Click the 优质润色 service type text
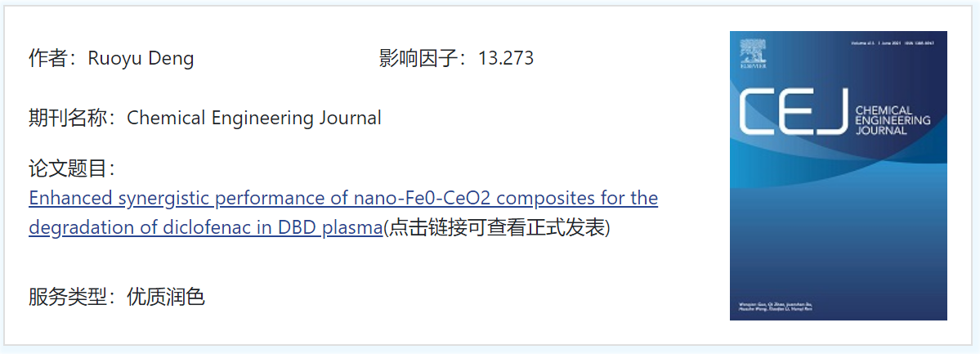The height and width of the screenshot is (354, 980). point(166,297)
